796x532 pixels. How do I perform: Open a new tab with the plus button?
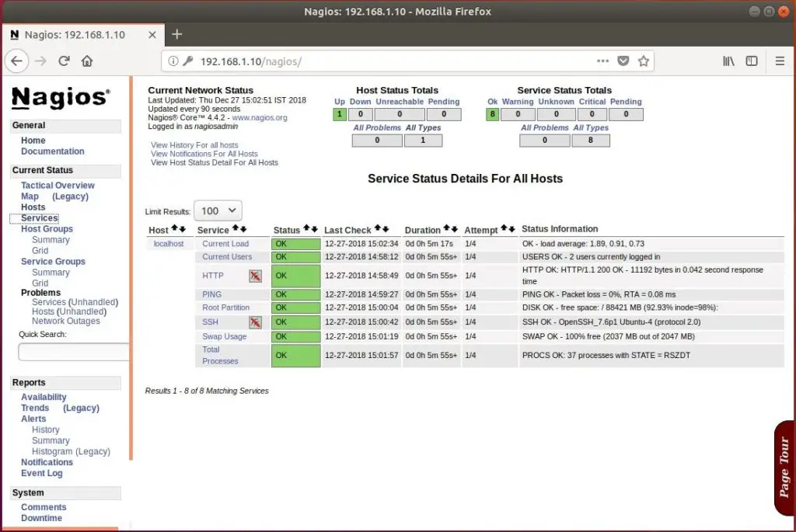coord(176,34)
